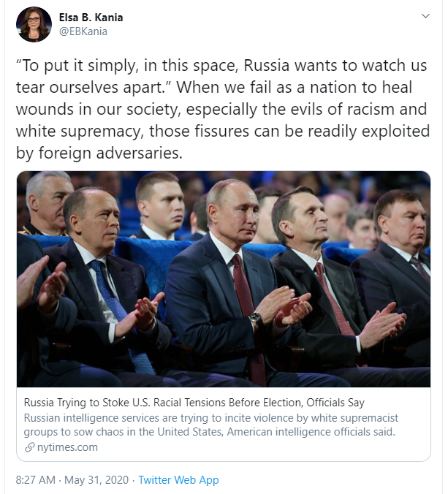Click the display name Elsa B. Kania

coord(92,18)
